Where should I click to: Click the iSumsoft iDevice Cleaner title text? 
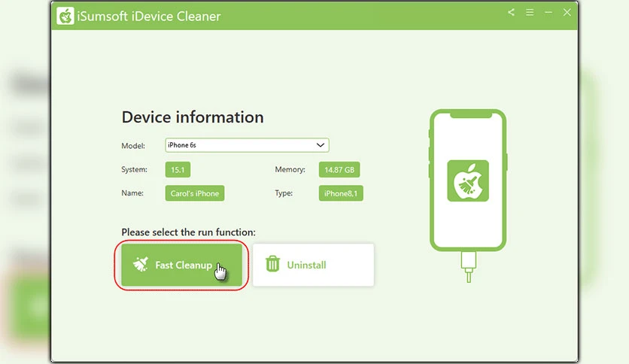148,17
